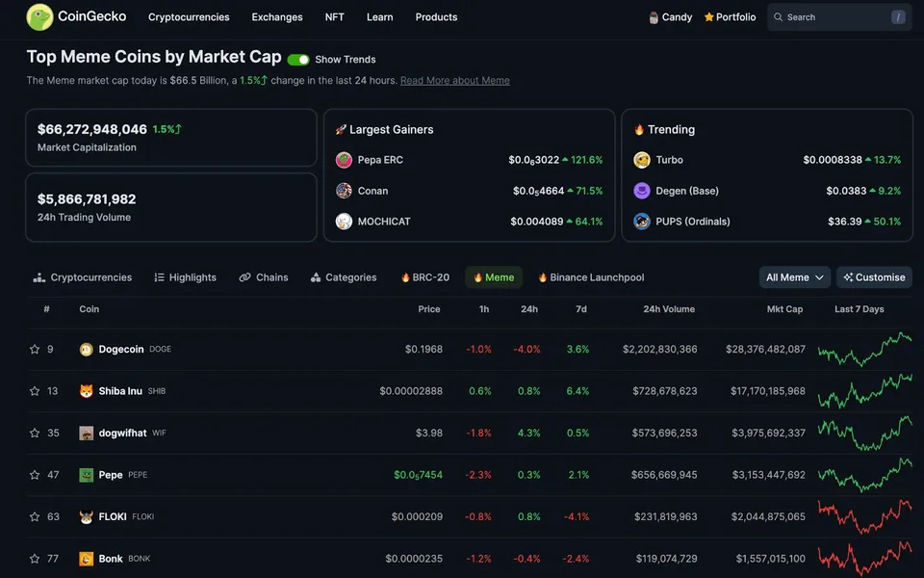This screenshot has height=578, width=924.
Task: Click the PUPS (Ordinals) coin icon
Action: click(x=642, y=222)
